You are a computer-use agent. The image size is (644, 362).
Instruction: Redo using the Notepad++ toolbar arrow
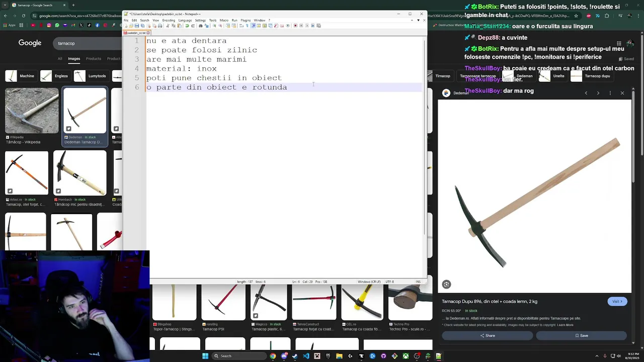[193, 25]
